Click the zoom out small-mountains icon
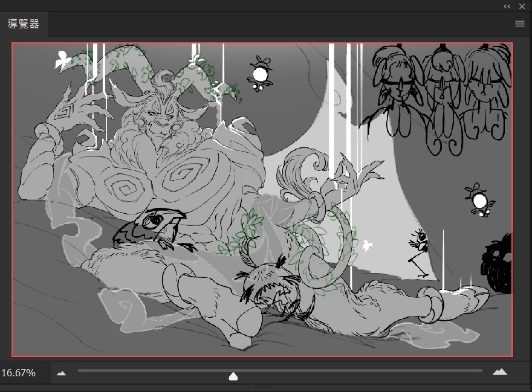Image resolution: width=532 pixels, height=392 pixels. point(62,373)
